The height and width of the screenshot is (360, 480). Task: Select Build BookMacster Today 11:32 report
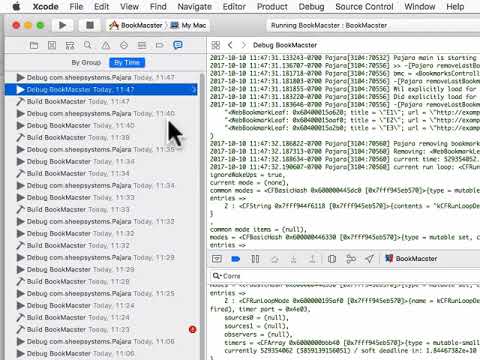101,245
